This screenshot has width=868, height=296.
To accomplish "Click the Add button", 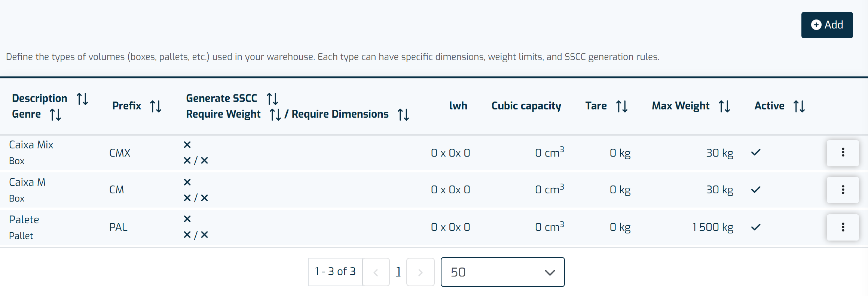I will (x=827, y=25).
